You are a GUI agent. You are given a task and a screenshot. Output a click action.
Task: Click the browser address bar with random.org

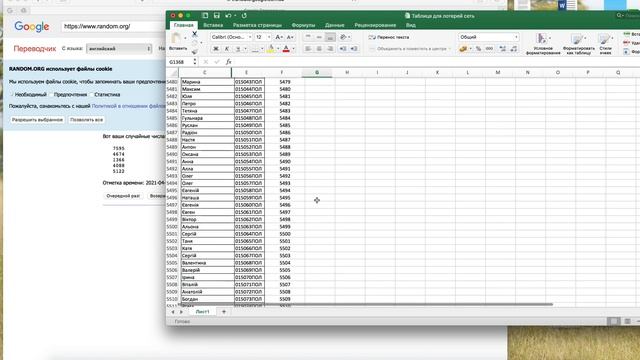click(x=113, y=26)
